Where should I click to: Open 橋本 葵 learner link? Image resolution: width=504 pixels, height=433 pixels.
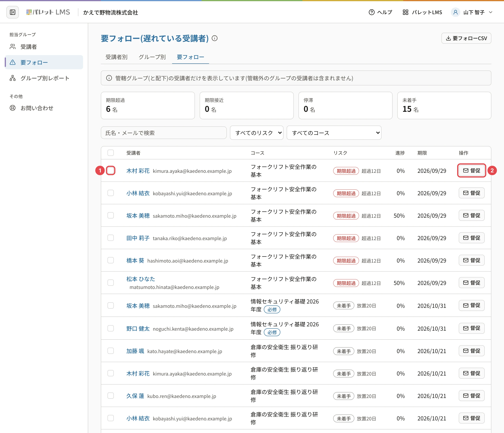pos(135,261)
